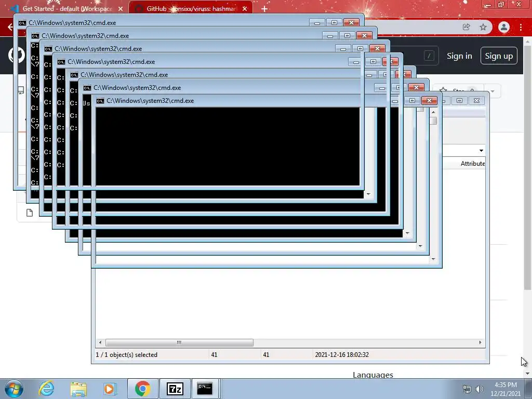Click the GitHub Sign in link
The image size is (532, 399).
click(459, 56)
